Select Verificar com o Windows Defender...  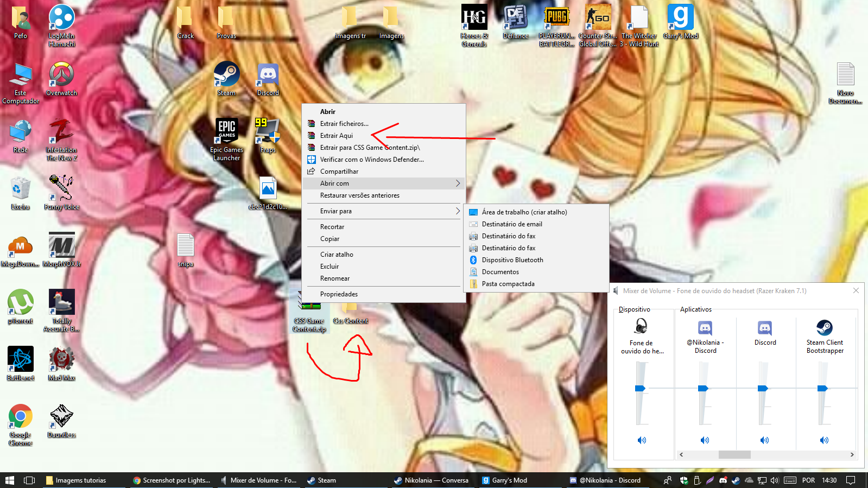[x=383, y=160]
